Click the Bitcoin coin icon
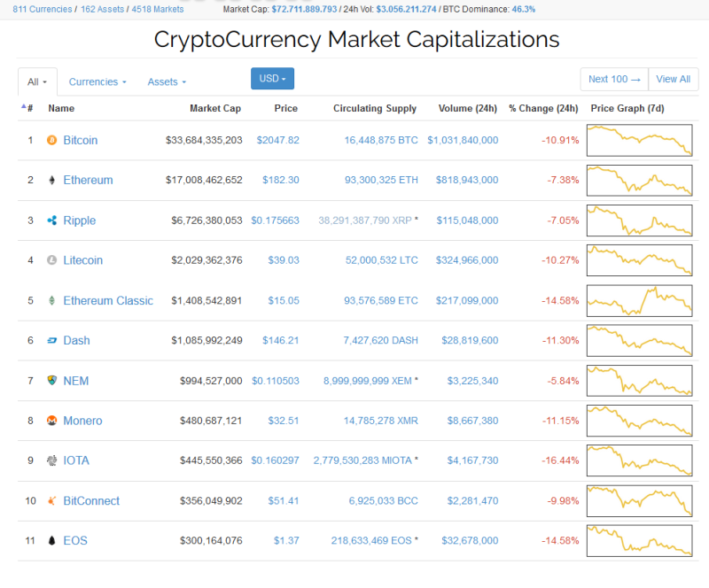The height and width of the screenshot is (588, 709). (x=51, y=140)
